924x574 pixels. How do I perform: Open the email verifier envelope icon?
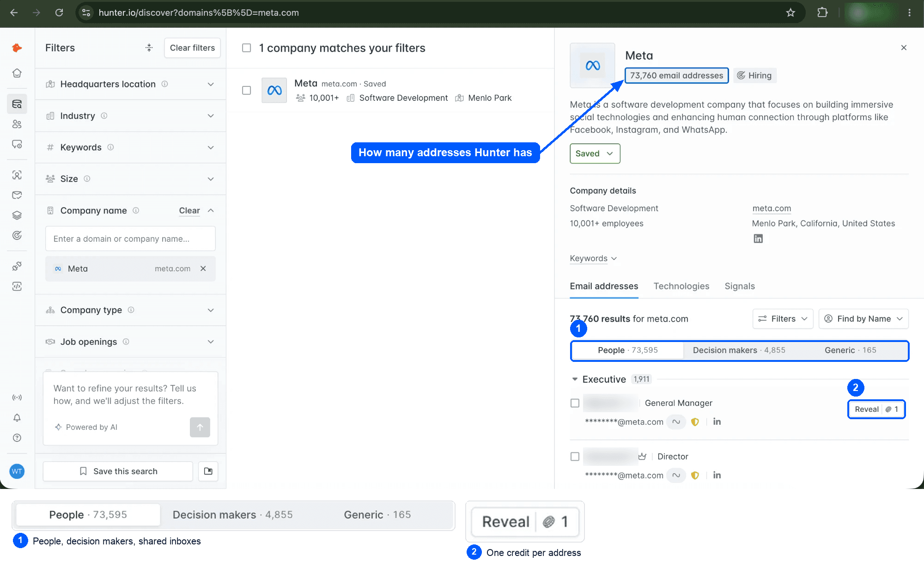(17, 195)
